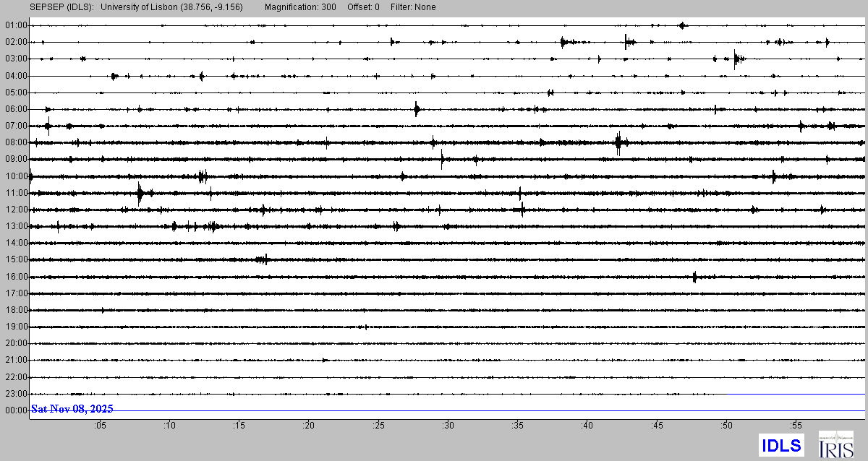
Task: Click the 'Magnification: 300' header text
Action: click(x=301, y=7)
